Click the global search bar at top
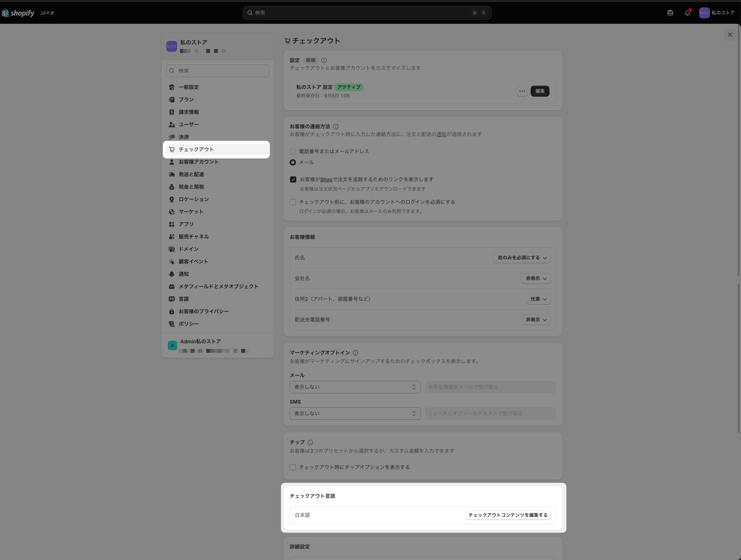 pyautogui.click(x=367, y=13)
